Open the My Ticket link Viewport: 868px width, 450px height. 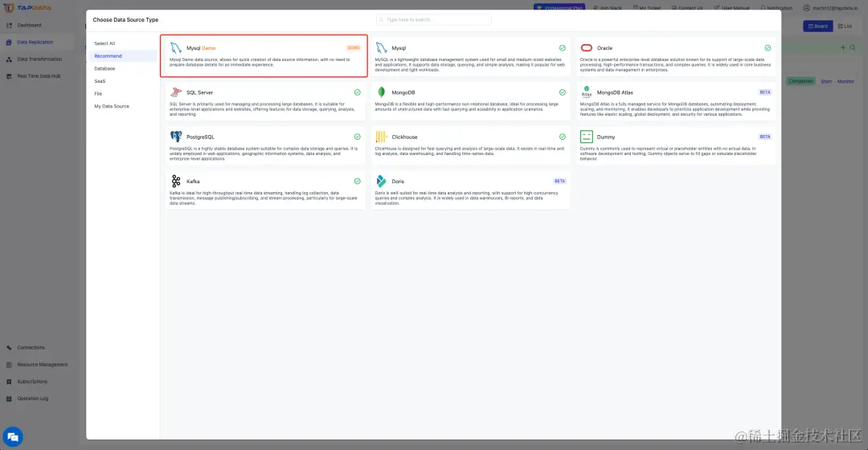(x=646, y=8)
